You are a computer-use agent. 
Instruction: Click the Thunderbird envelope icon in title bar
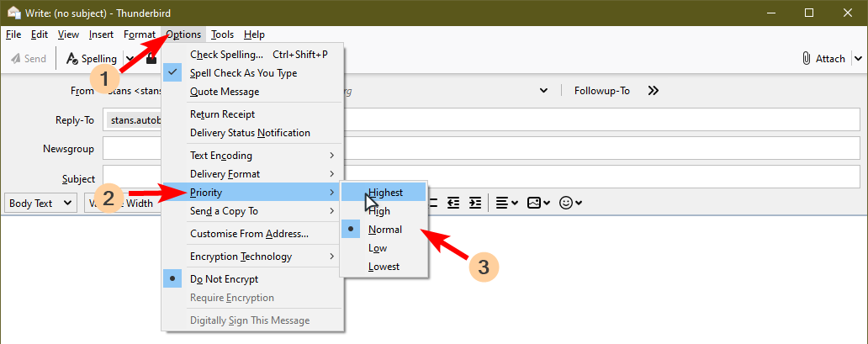(x=13, y=12)
